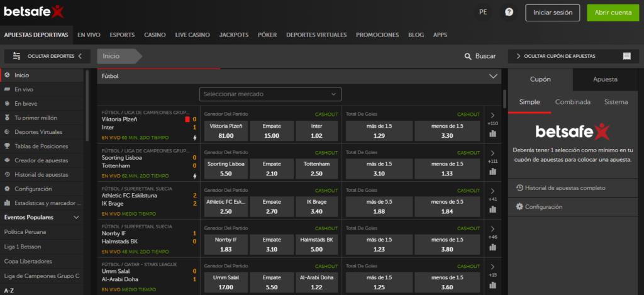Bet Empate 2.70 in Eskilstuna match
Image resolution: width=644 pixels, height=295 pixels.
click(x=271, y=207)
